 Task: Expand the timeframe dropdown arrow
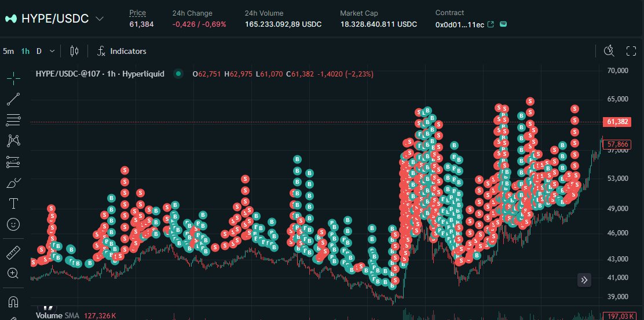[x=52, y=52]
